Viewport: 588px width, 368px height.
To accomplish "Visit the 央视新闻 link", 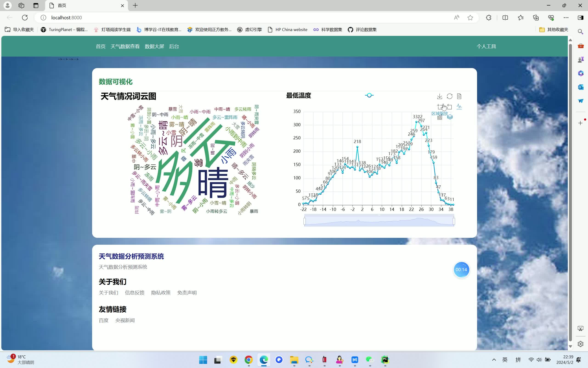I will point(125,320).
